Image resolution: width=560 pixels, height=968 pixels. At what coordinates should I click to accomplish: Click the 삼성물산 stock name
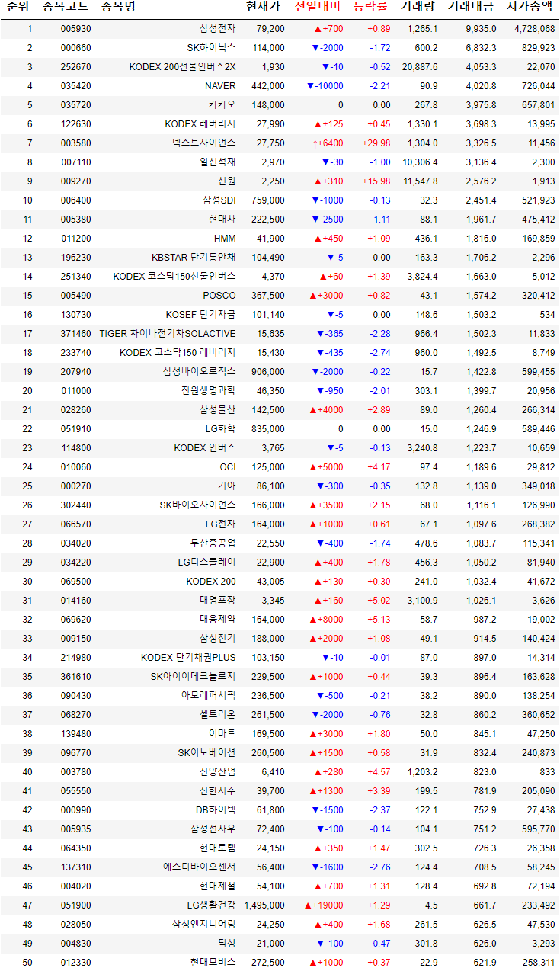coord(217,410)
